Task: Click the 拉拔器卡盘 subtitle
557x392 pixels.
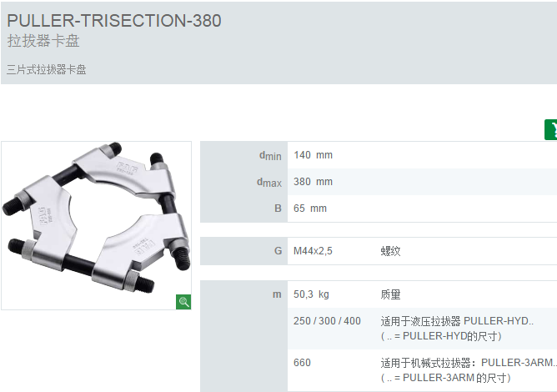Action: 43,41
